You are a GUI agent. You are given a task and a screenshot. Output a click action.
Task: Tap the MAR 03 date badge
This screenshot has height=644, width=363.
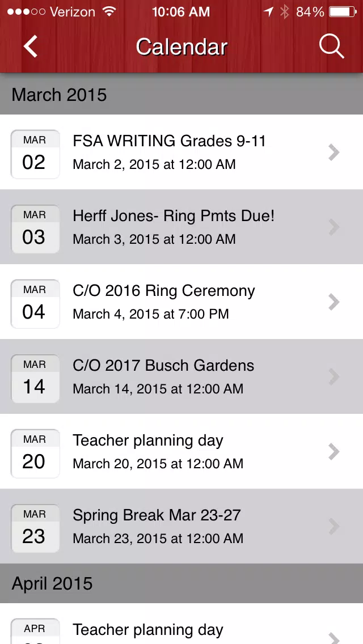pos(35,229)
